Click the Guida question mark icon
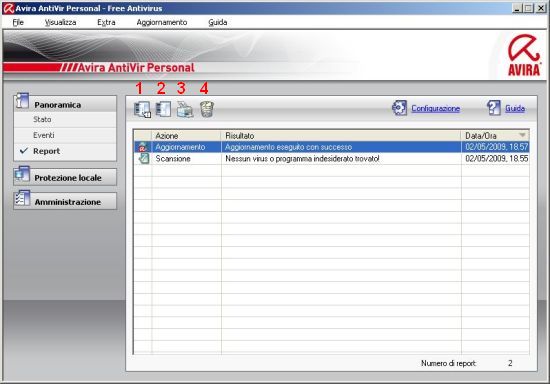The image size is (550, 384). click(x=494, y=108)
